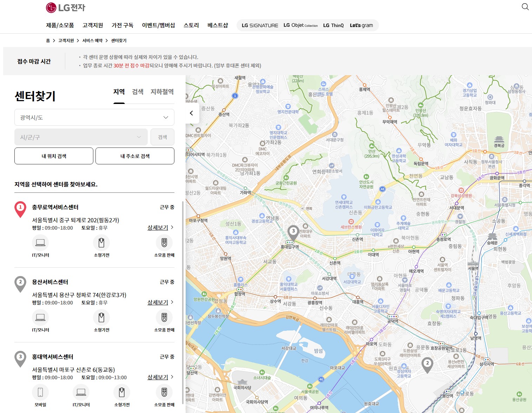Viewport: 532px width, 413px height.
Task: Click 내 위치 검색 button
Action: tap(53, 156)
